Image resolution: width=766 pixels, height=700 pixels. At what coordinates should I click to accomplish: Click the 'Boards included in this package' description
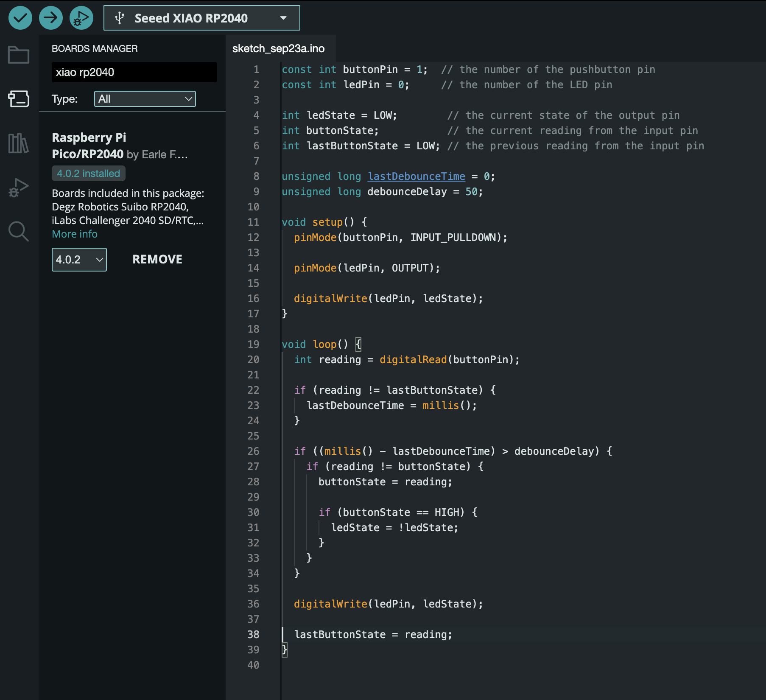pyautogui.click(x=128, y=207)
